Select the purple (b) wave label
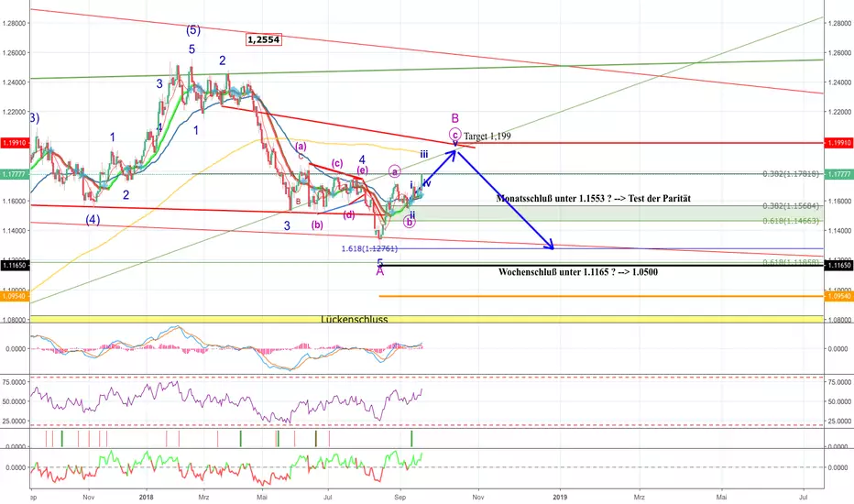This screenshot has height=504, width=854. coord(318,225)
